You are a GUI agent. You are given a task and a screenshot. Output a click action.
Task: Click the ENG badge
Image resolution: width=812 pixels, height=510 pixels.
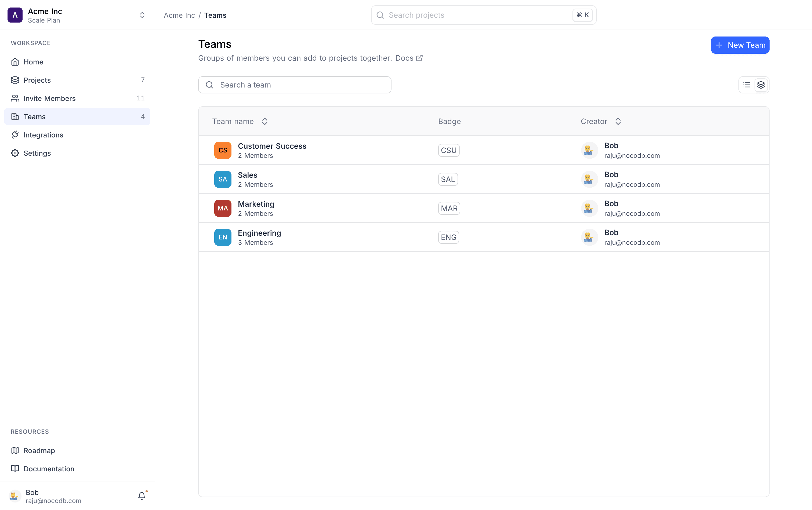click(448, 237)
